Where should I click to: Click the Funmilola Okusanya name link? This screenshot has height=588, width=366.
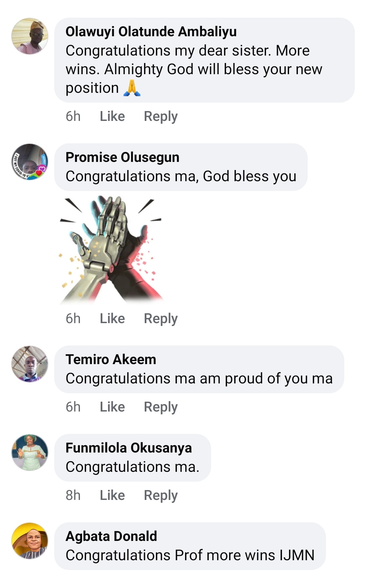(128, 448)
